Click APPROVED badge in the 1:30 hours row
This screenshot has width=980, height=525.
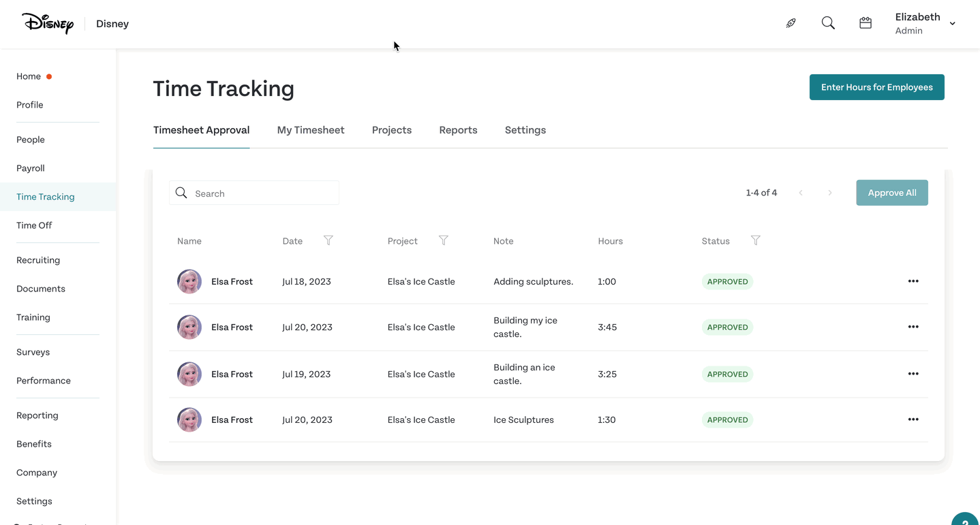727,419
